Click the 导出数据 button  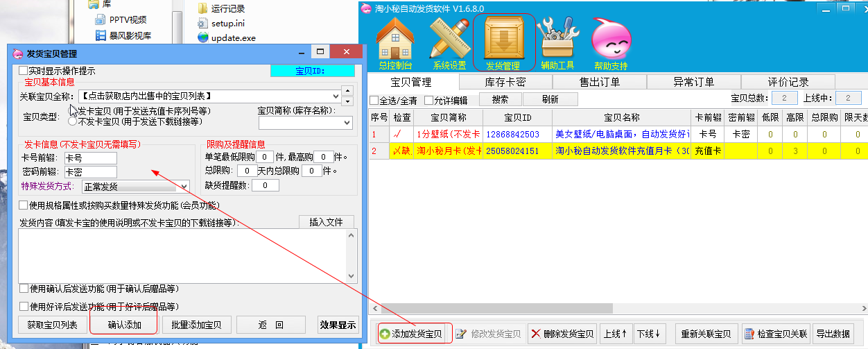tap(833, 334)
